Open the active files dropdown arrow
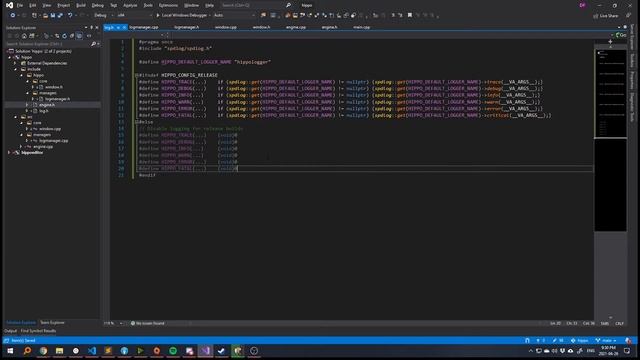This screenshot has width=640, height=360. 619,27
